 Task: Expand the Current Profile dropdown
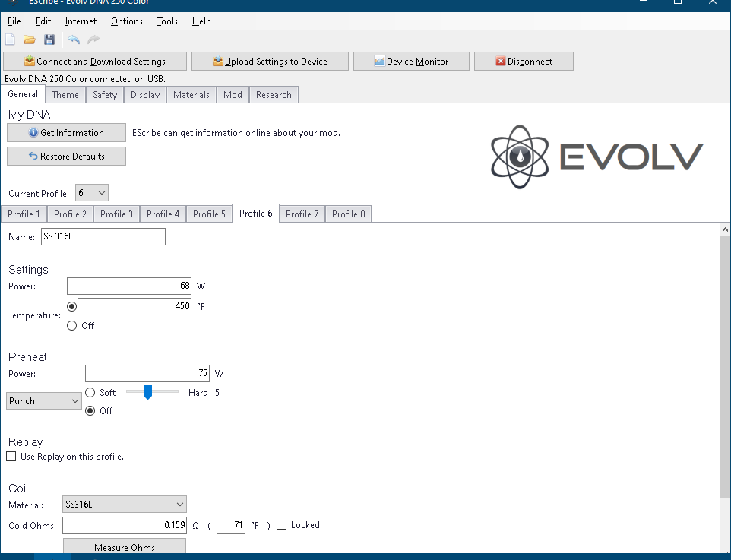pyautogui.click(x=92, y=193)
